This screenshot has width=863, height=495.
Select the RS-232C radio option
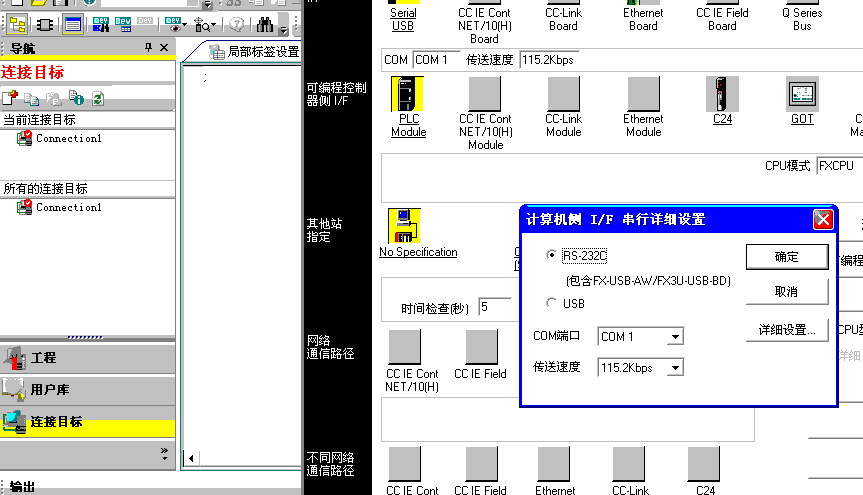point(552,255)
